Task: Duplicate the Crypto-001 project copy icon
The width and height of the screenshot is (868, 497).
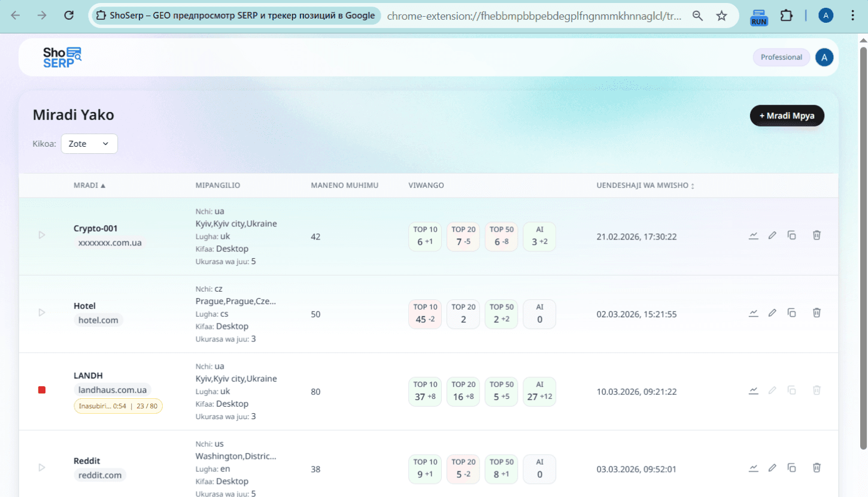Action: [x=791, y=235]
